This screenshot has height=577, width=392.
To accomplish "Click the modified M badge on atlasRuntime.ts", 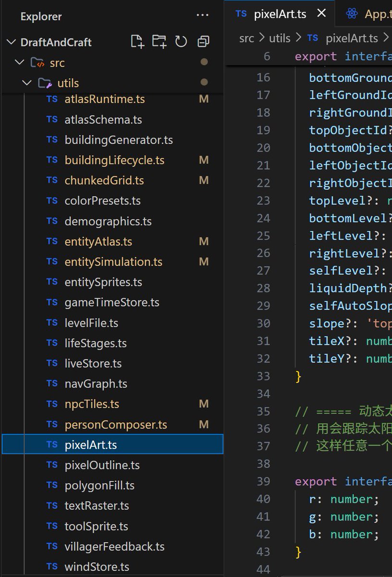I will coord(204,99).
